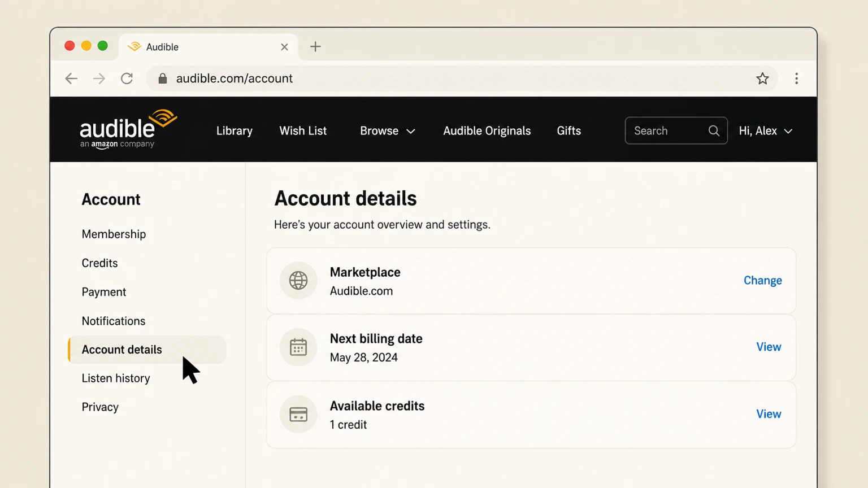This screenshot has height=488, width=868.
Task: Click the Marketplace globe icon
Action: click(x=298, y=280)
